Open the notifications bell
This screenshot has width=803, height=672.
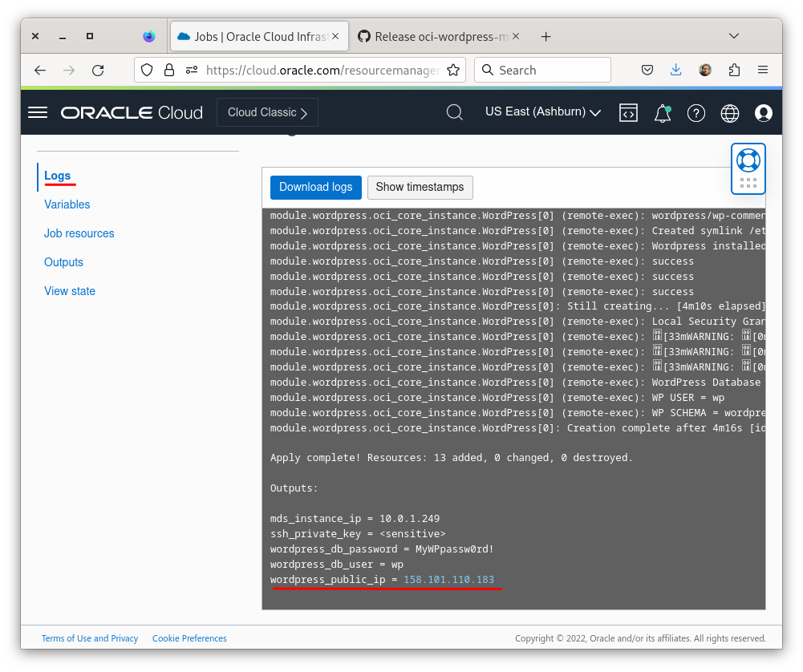(662, 112)
